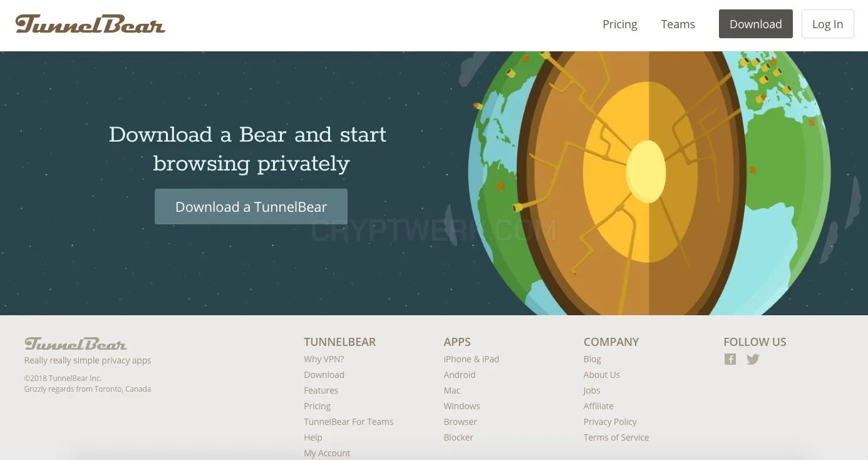The width and height of the screenshot is (868, 460).
Task: View the Terms of Service link
Action: tap(616, 437)
